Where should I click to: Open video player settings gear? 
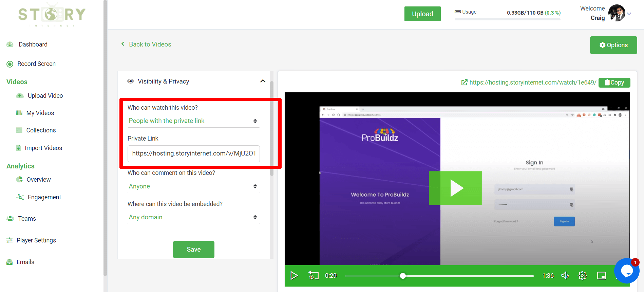(x=582, y=276)
